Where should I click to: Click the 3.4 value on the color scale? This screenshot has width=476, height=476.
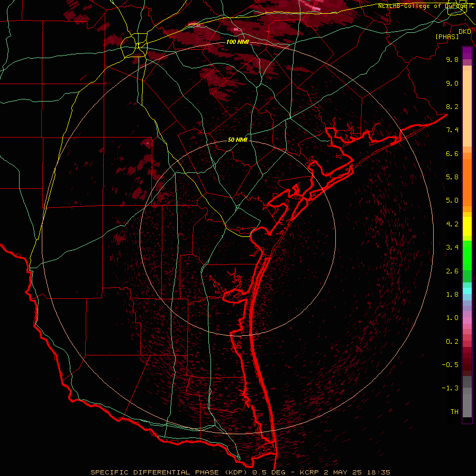pos(452,248)
